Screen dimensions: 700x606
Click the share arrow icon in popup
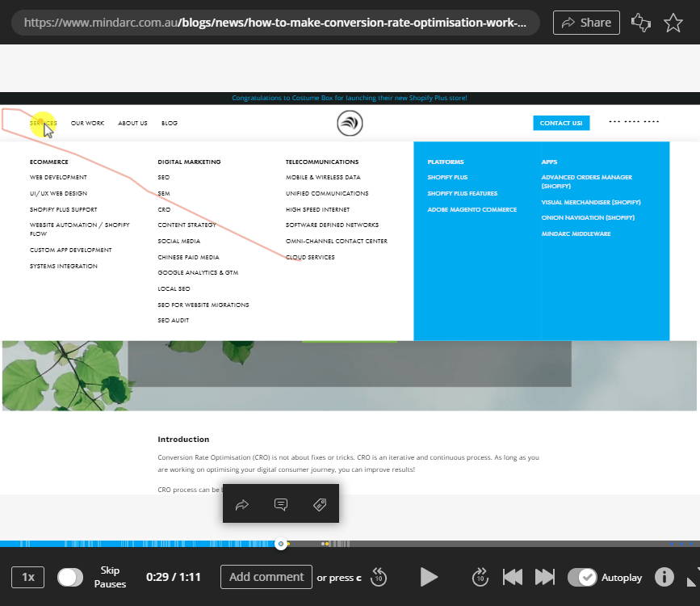pos(242,505)
